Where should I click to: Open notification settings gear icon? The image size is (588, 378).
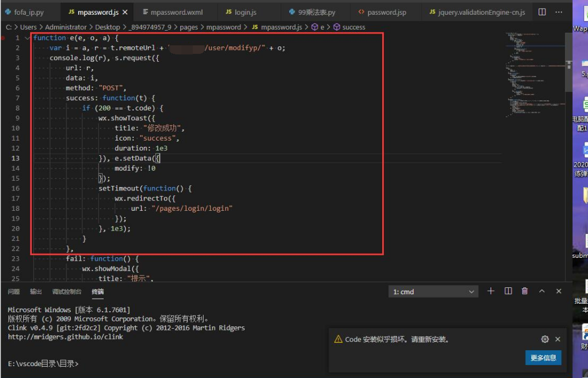(545, 339)
